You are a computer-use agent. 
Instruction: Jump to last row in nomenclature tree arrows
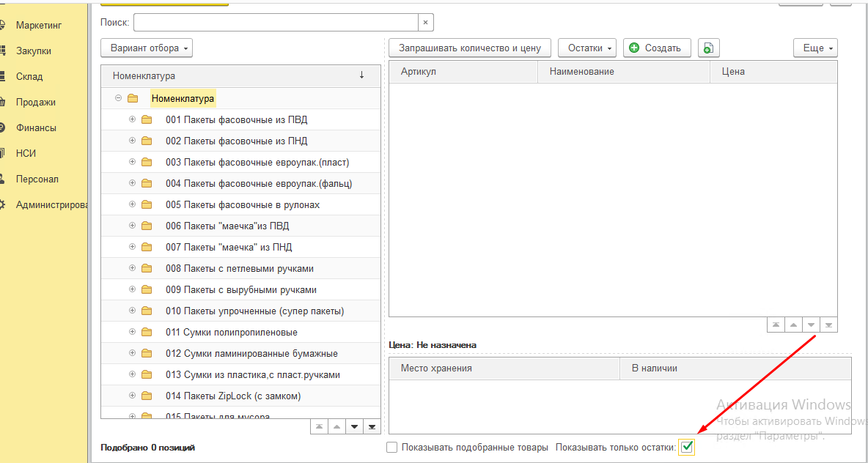click(372, 426)
